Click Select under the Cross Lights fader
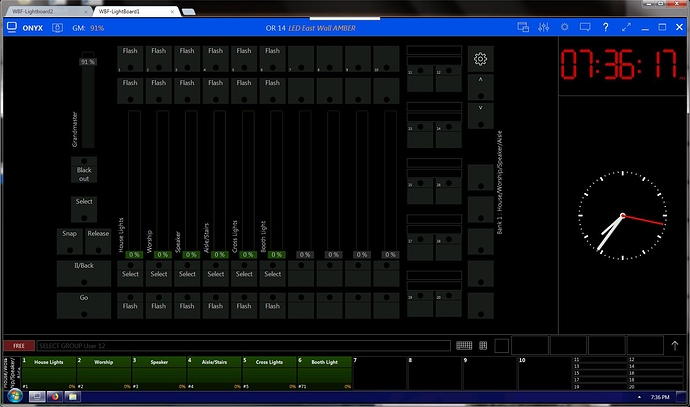 244,273
